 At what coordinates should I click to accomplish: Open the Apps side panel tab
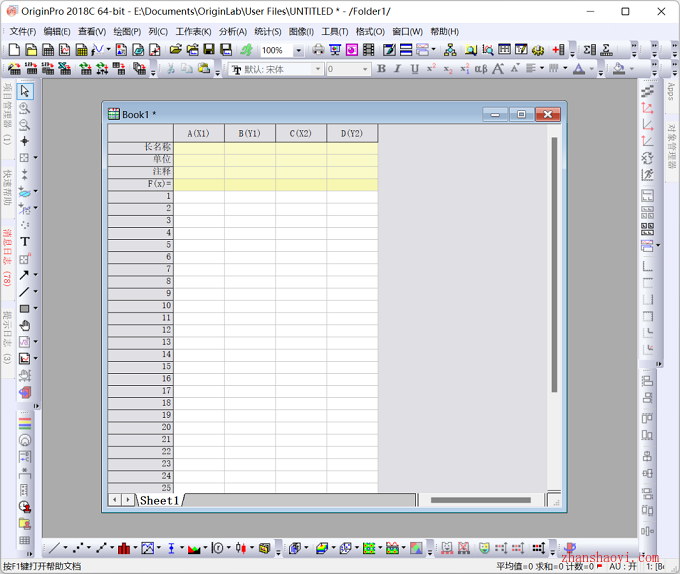[671, 91]
